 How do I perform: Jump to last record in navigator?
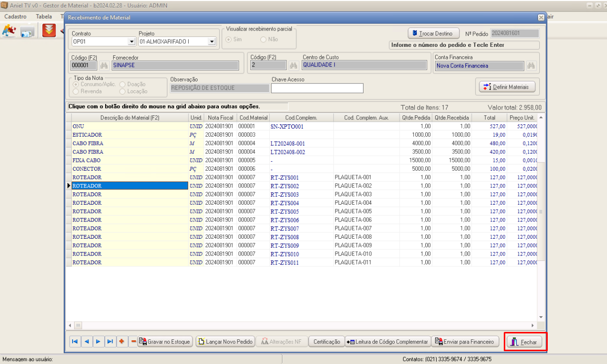[x=110, y=341]
